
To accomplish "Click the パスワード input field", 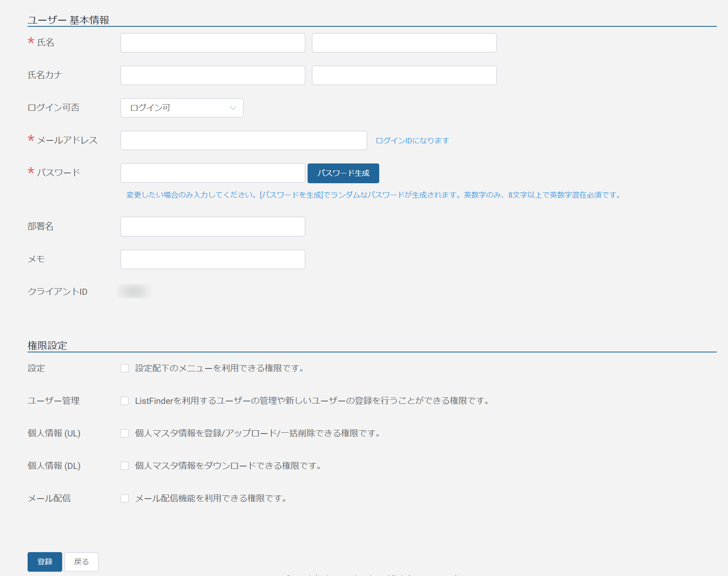I will pos(212,173).
